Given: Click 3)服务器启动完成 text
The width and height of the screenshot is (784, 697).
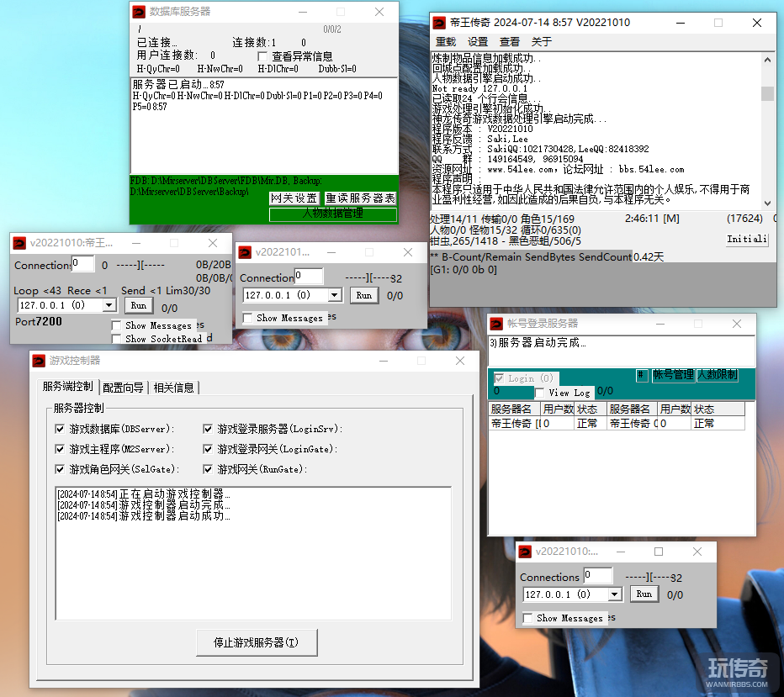Looking at the screenshot, I should (x=537, y=343).
